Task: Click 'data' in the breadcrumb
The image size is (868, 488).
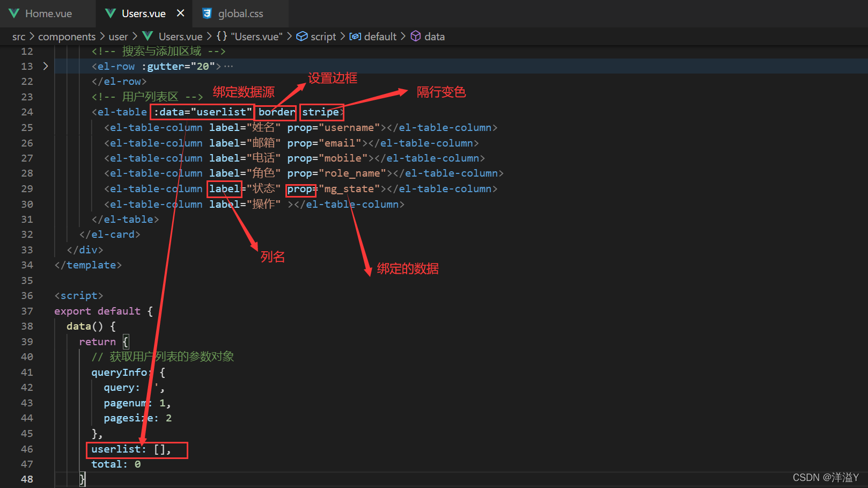Action: 435,37
